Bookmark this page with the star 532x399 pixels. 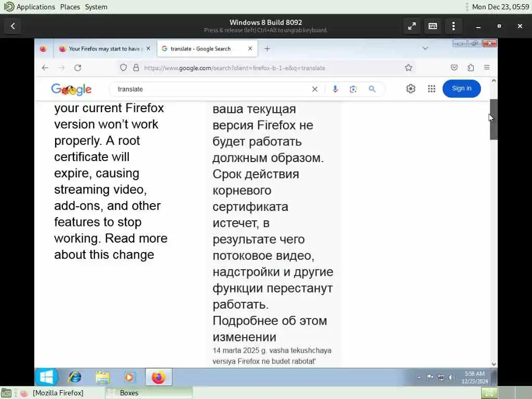(408, 68)
